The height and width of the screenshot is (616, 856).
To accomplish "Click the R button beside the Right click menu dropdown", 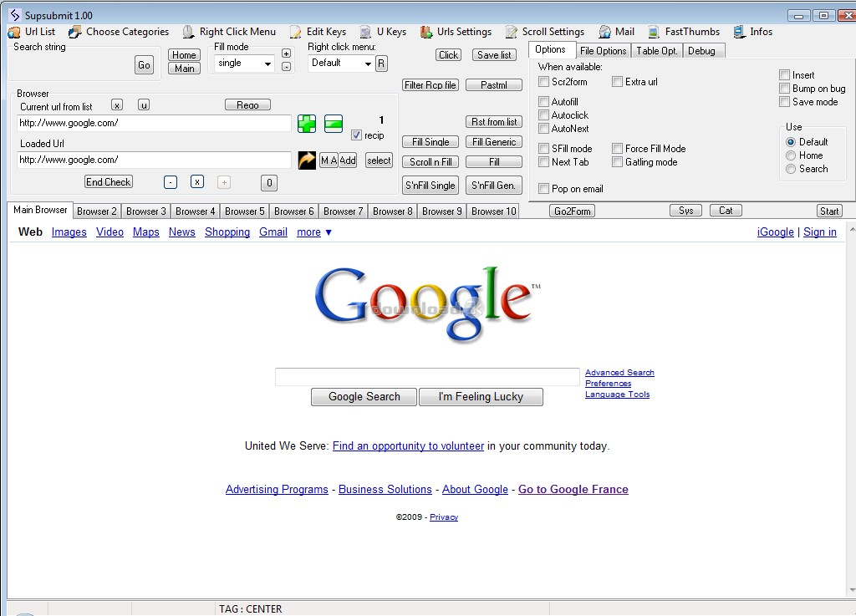I will (x=381, y=64).
